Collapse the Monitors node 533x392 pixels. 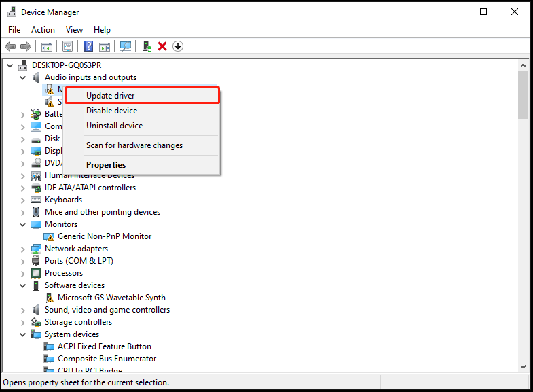[23, 224]
